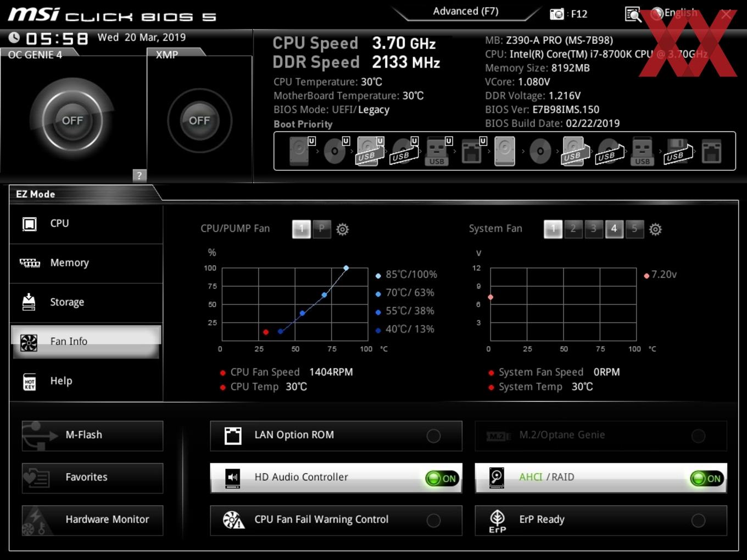Select System Fan 3 button
This screenshot has height=560, width=747.
click(594, 229)
